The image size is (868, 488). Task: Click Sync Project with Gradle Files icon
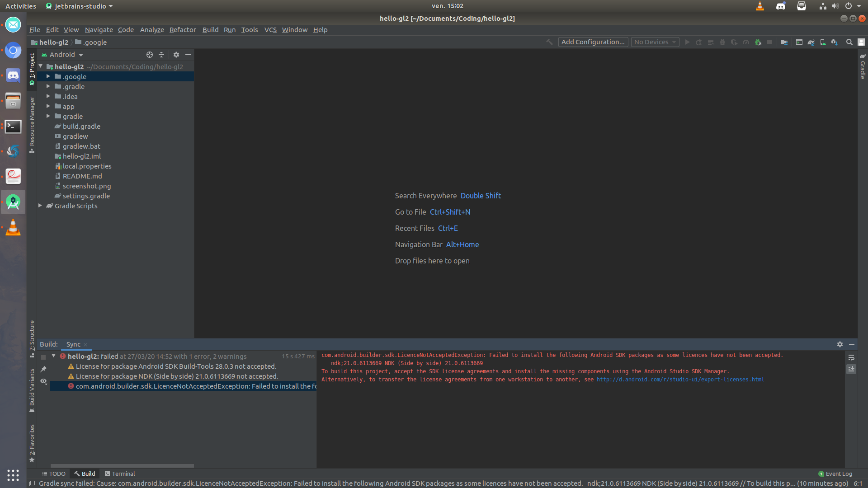pos(811,42)
